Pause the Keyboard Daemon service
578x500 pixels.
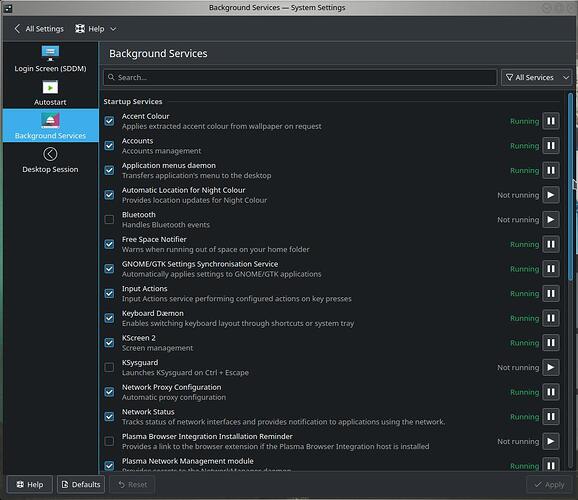click(x=551, y=318)
